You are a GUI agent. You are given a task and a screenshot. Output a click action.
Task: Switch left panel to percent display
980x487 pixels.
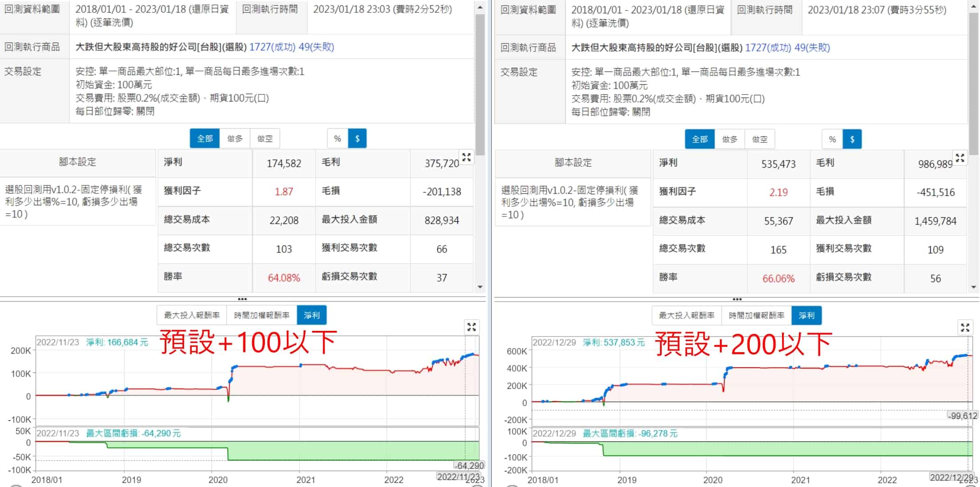(x=337, y=139)
